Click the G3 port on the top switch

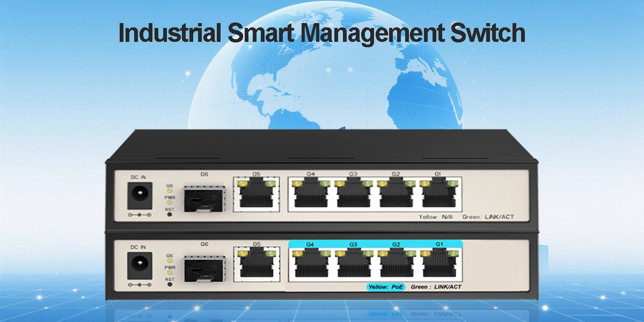pos(353,194)
